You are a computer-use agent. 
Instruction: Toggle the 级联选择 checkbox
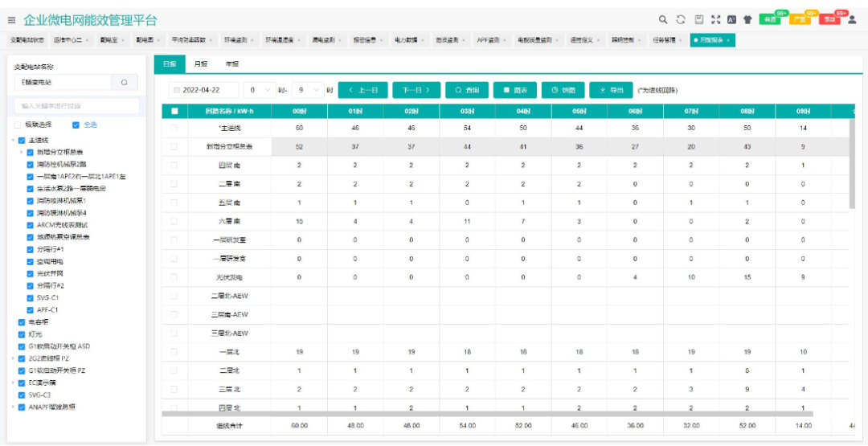tap(18, 125)
